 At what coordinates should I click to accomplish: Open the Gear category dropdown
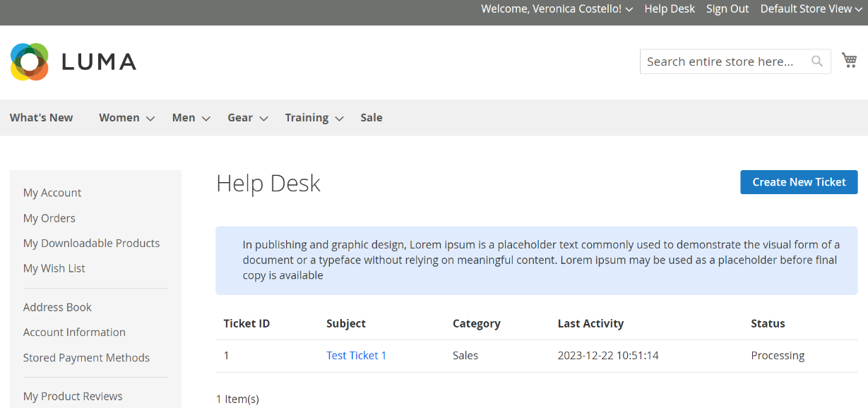click(x=239, y=117)
